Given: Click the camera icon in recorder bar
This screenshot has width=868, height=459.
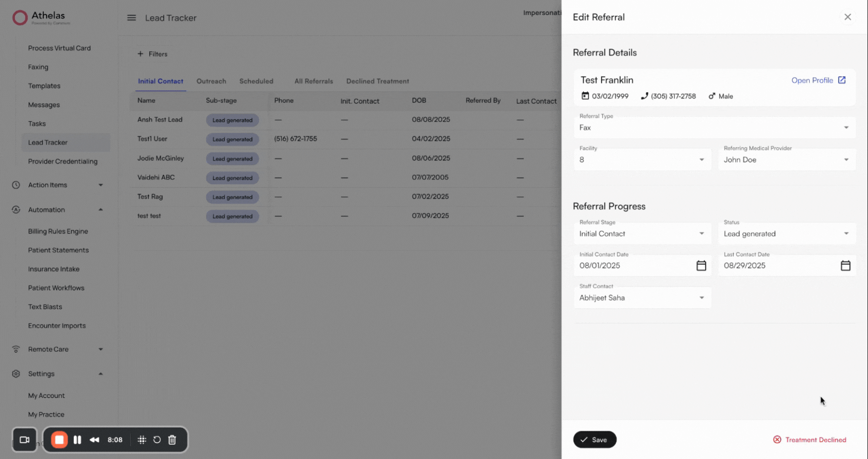Looking at the screenshot, I should click(x=24, y=440).
